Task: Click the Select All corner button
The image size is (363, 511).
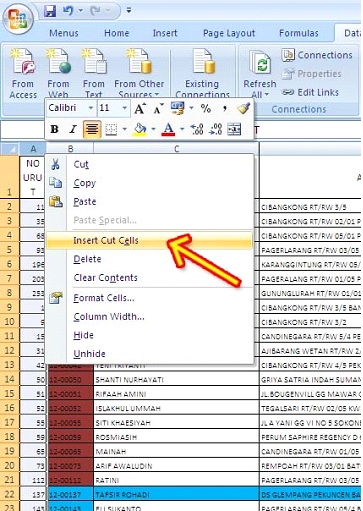Action: click(10, 149)
